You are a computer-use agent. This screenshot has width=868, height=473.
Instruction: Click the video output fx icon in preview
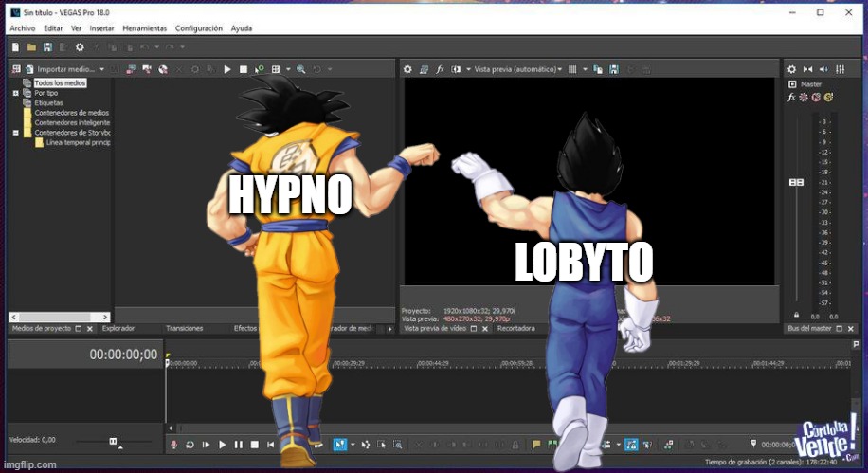440,69
